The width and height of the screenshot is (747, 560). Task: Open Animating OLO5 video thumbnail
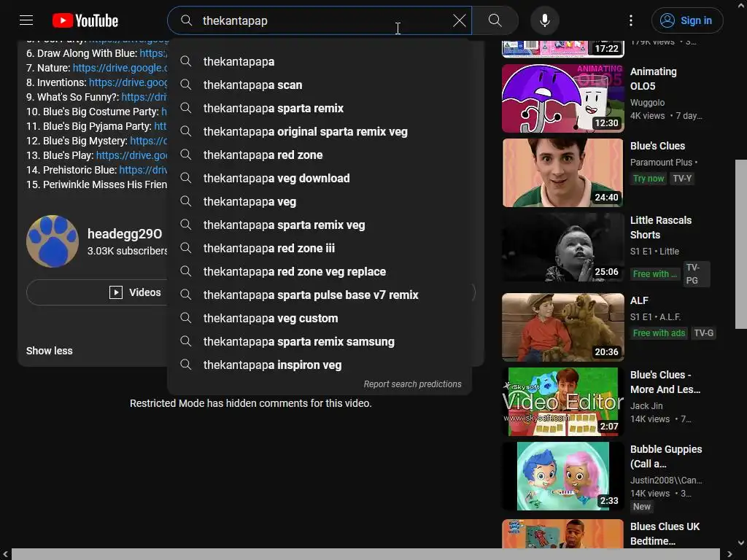click(x=562, y=98)
